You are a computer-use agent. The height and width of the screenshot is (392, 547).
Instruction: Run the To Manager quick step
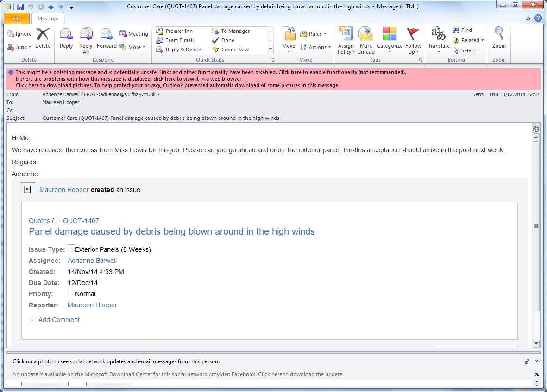pyautogui.click(x=231, y=31)
